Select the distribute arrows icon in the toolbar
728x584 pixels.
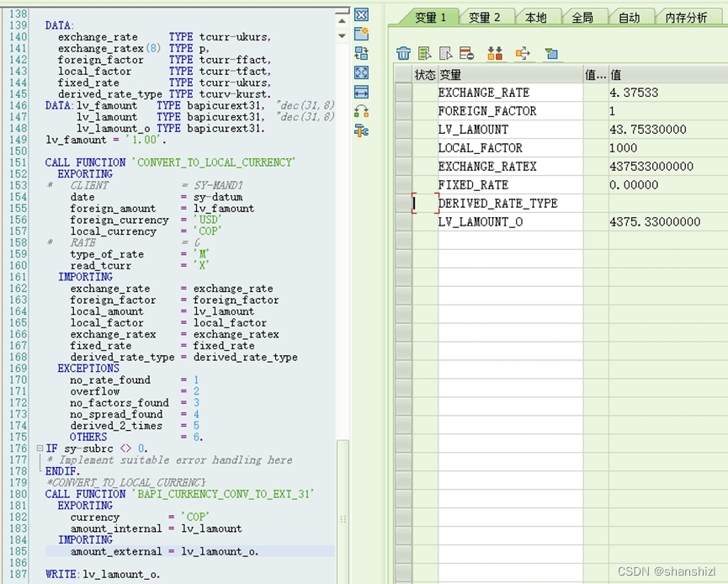521,53
